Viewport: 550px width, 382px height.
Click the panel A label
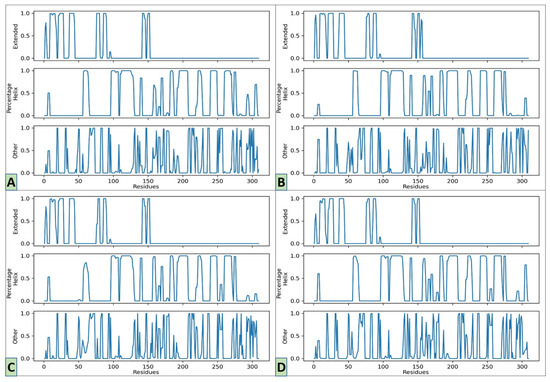[x=11, y=182]
